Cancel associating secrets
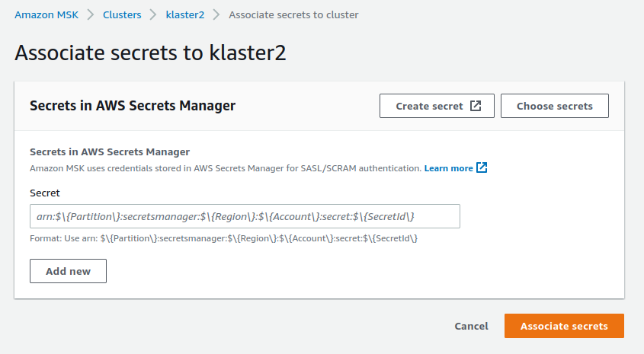Image resolution: width=644 pixels, height=354 pixels. (471, 326)
